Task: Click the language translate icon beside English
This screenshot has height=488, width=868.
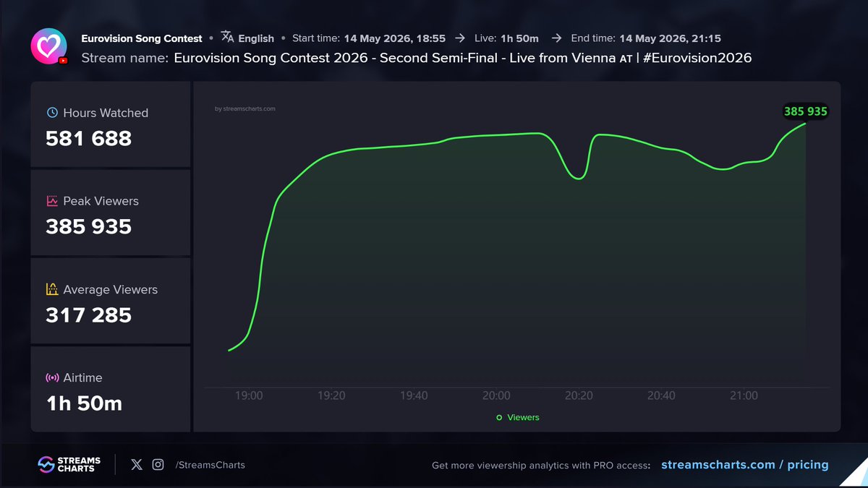Action: click(x=227, y=37)
